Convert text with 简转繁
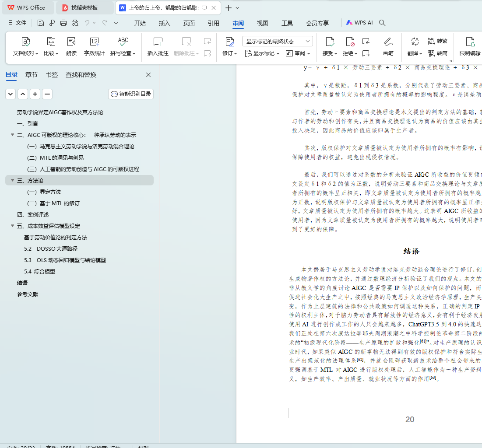Viewport: 482px width, 448px height. click(437, 41)
